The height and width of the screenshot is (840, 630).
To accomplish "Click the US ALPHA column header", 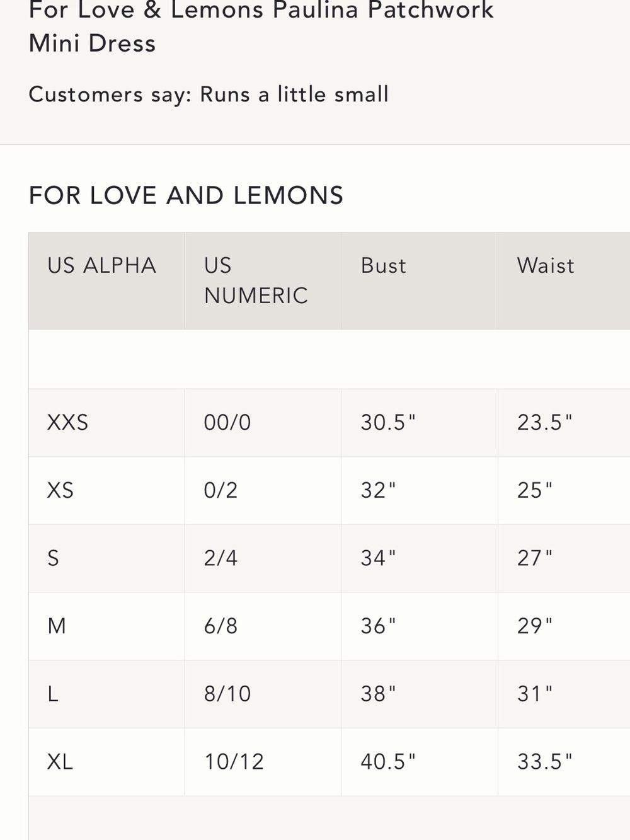I will point(102,265).
